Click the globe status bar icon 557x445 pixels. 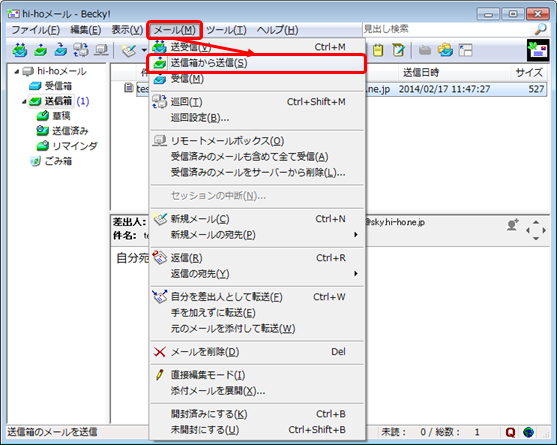pos(529,432)
